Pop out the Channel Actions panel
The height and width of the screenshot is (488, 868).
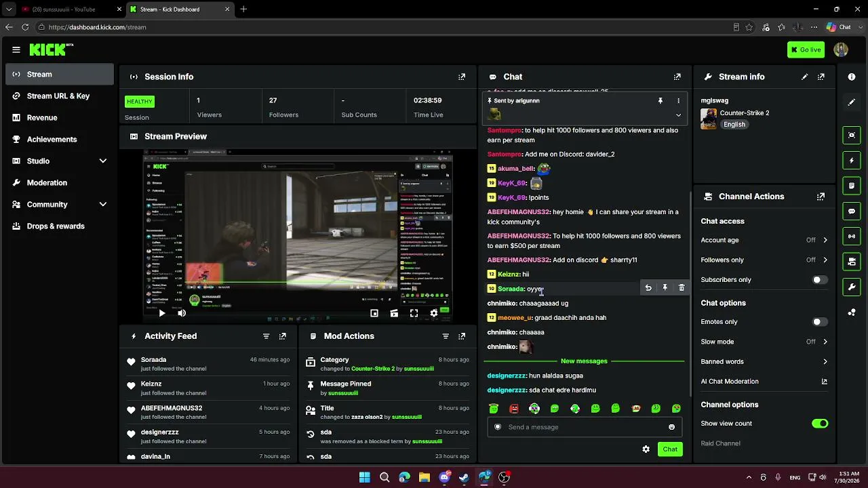point(821,197)
